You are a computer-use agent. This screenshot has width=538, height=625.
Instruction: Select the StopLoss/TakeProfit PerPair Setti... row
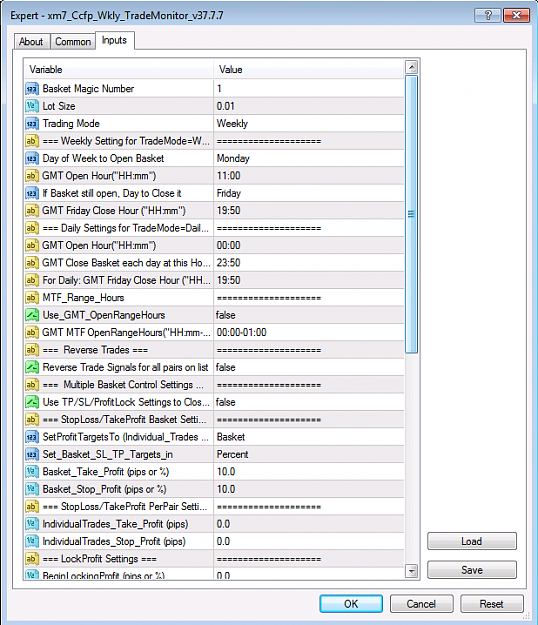point(214,507)
